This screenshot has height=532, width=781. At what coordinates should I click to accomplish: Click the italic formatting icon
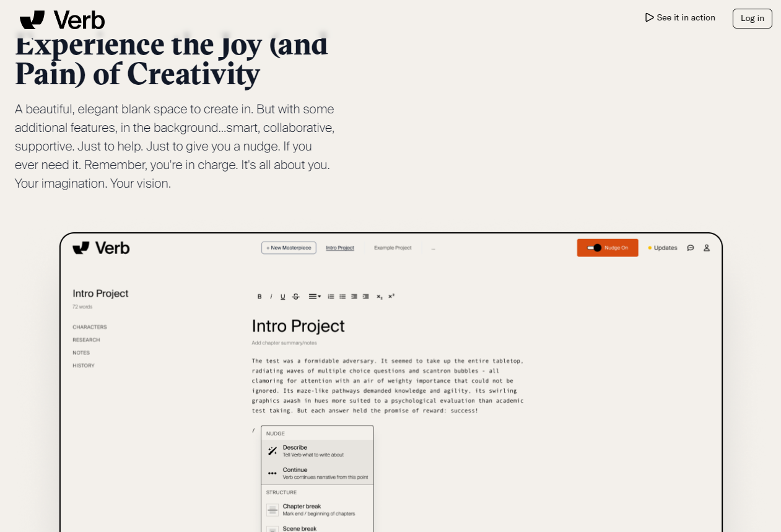pyautogui.click(x=271, y=297)
